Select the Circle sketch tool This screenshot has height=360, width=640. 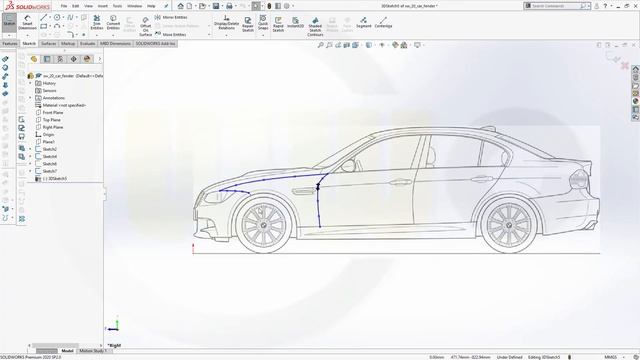pos(57,18)
